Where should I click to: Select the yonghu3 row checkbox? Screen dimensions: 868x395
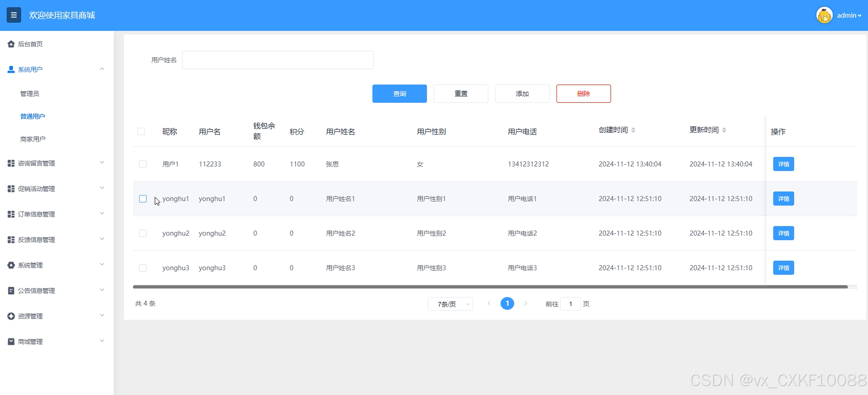(143, 268)
